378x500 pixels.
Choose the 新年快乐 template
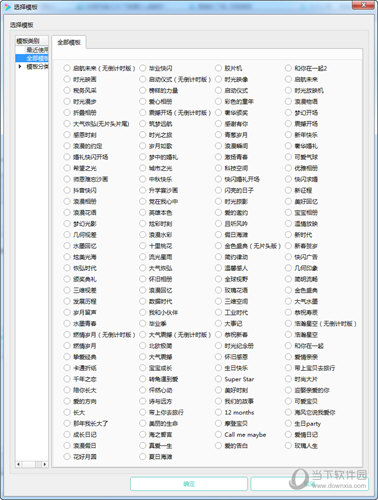point(288,135)
